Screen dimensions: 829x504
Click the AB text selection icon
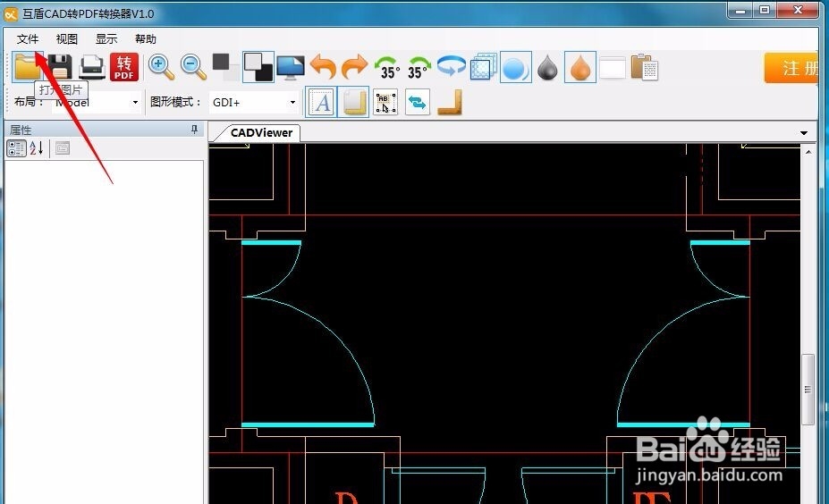385,102
